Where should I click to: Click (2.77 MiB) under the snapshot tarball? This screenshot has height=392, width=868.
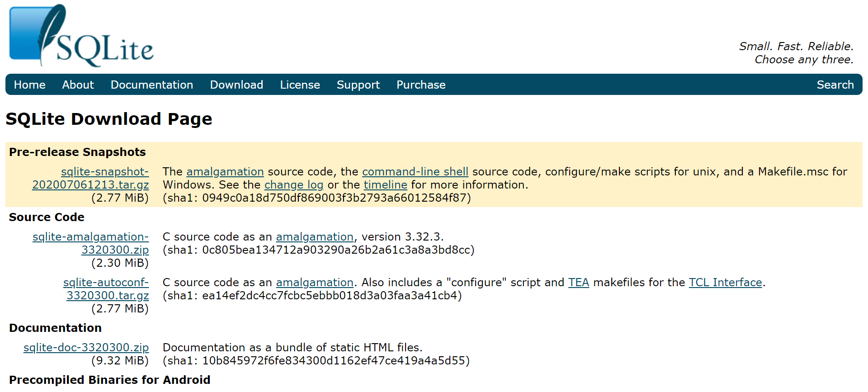(120, 198)
